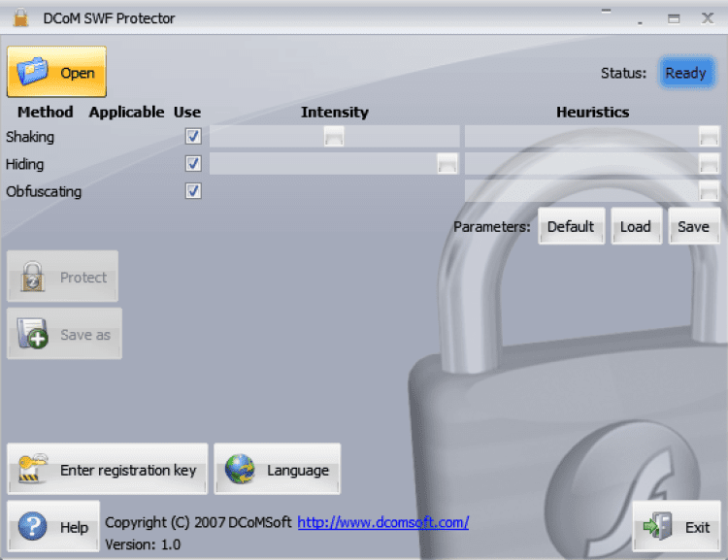Screen dimensions: 728x560
Task: Click the Shaking Intensity slider thumb
Action: [334, 137]
